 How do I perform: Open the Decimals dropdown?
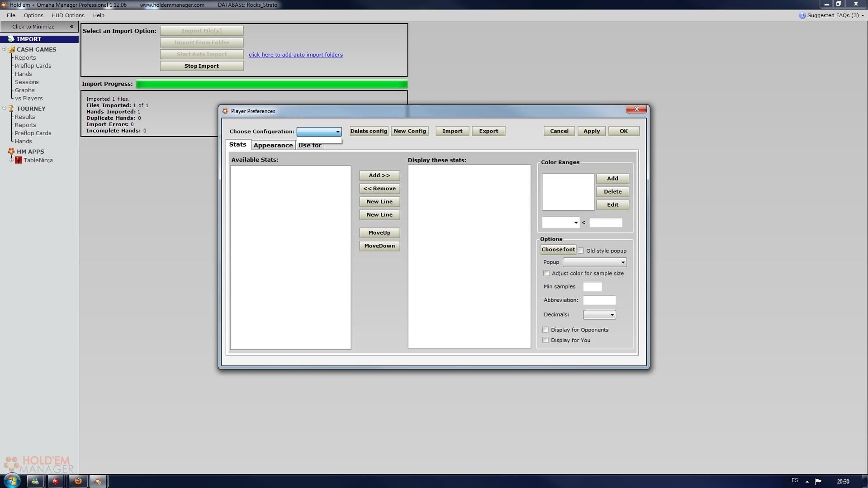coord(599,315)
